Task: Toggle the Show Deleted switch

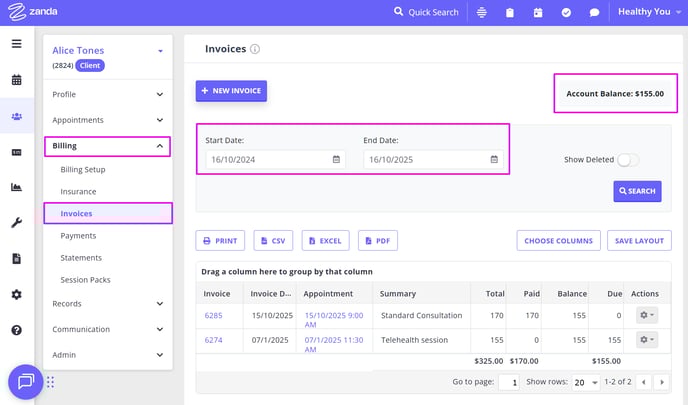Action: [627, 160]
